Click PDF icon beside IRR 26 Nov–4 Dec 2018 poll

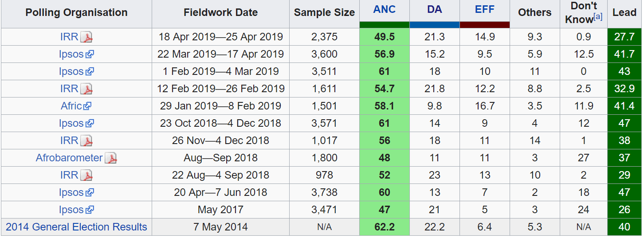click(x=86, y=141)
